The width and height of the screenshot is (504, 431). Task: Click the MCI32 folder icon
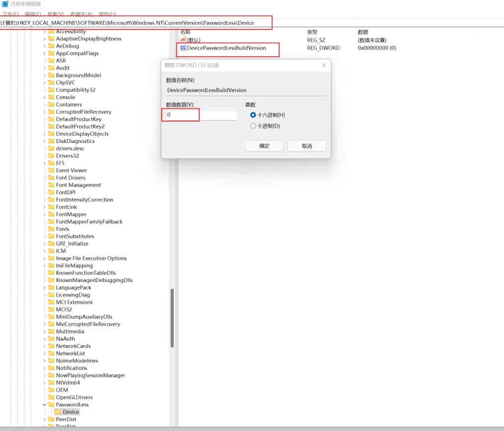[51, 309]
